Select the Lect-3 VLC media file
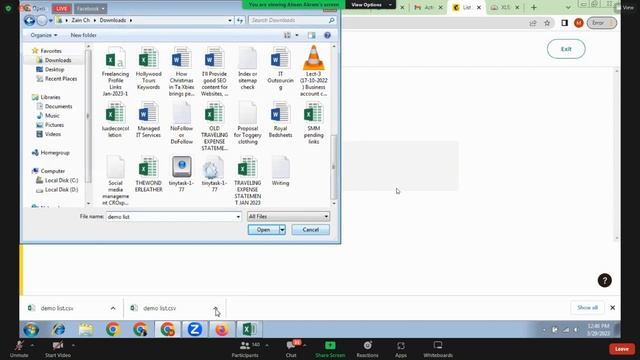Image resolution: width=640 pixels, height=360 pixels. coord(313,72)
